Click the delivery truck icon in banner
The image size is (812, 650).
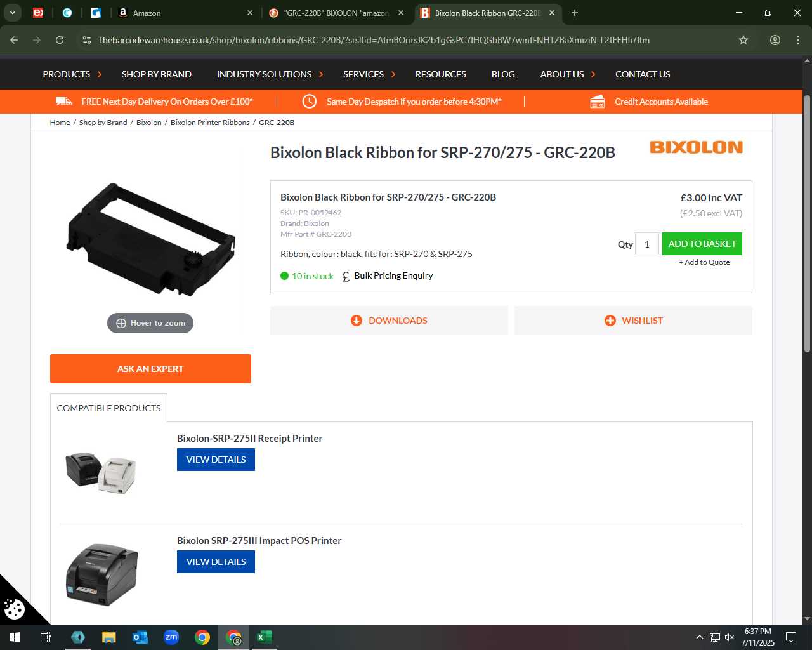click(64, 102)
